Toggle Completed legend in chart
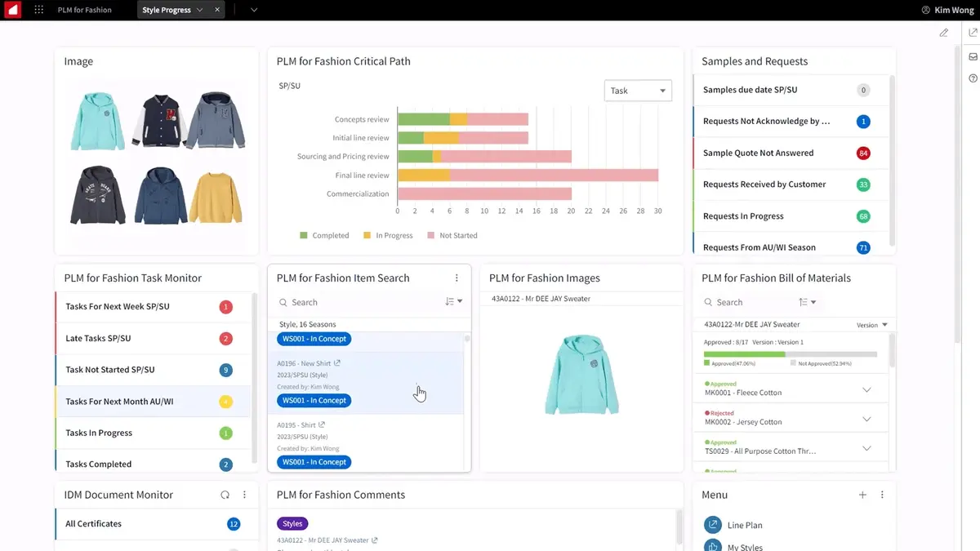This screenshot has height=551, width=980. coord(324,235)
